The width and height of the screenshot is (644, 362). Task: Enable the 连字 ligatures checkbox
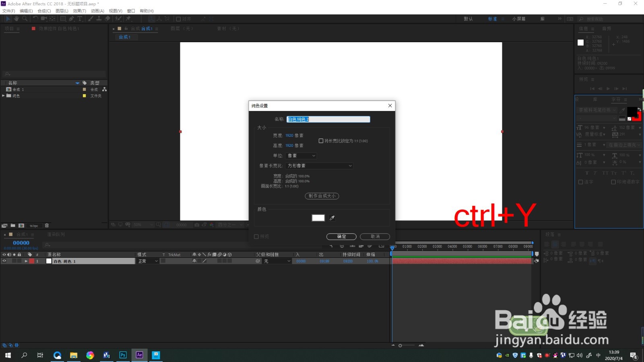click(x=580, y=182)
